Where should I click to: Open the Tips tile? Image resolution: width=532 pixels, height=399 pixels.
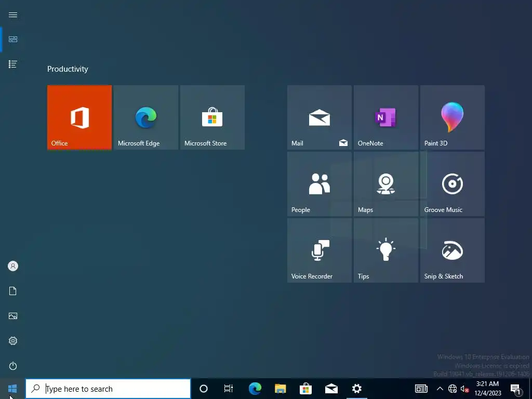pyautogui.click(x=386, y=250)
